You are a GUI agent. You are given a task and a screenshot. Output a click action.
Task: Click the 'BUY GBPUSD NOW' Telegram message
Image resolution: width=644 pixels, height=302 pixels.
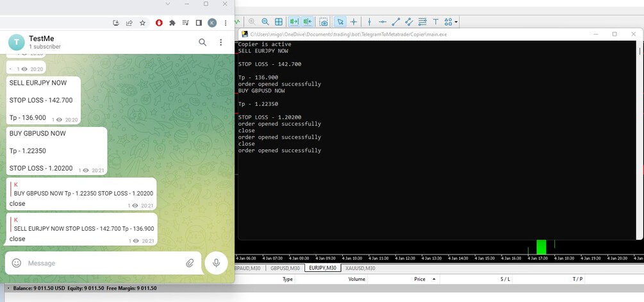[56, 151]
